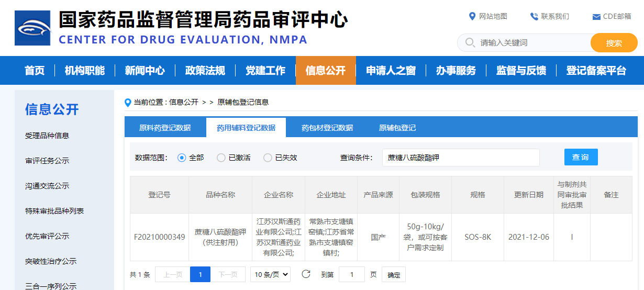Go to 下一页 in pagination
Viewport: 644px width, 290px height.
[228, 274]
